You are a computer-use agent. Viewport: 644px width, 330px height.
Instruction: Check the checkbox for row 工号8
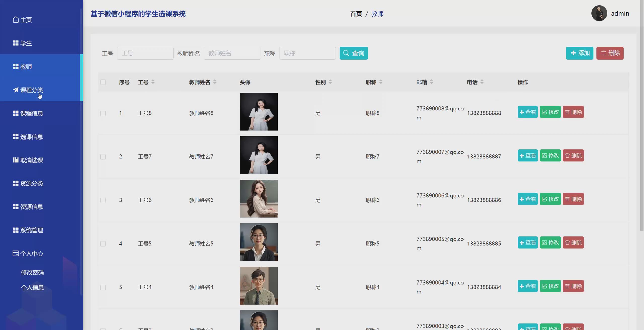(103, 113)
